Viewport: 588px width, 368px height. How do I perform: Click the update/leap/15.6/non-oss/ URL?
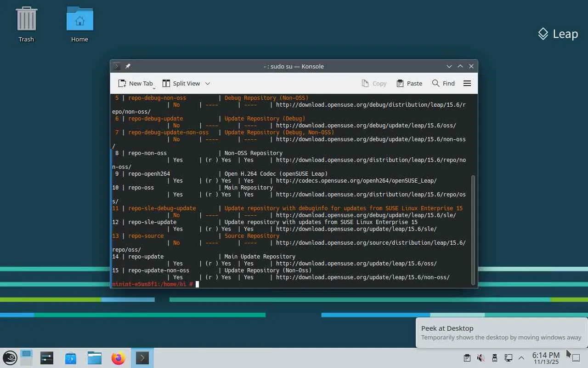pyautogui.click(x=363, y=277)
